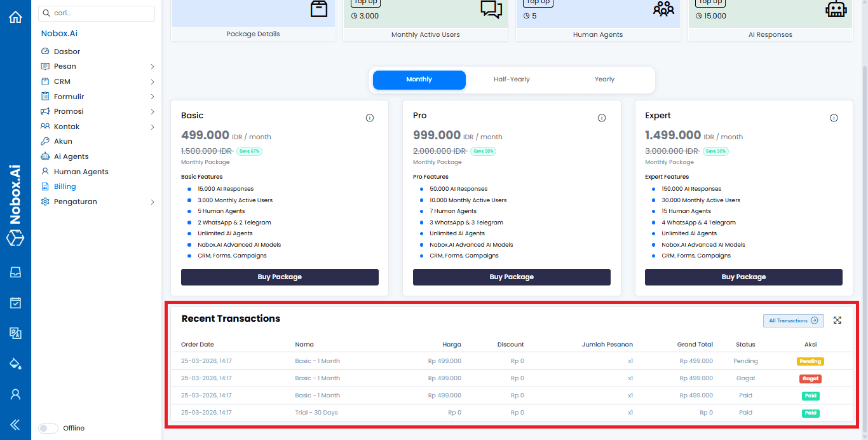Click the calendar check icon in the left rail
868x440 pixels.
[x=15, y=303]
